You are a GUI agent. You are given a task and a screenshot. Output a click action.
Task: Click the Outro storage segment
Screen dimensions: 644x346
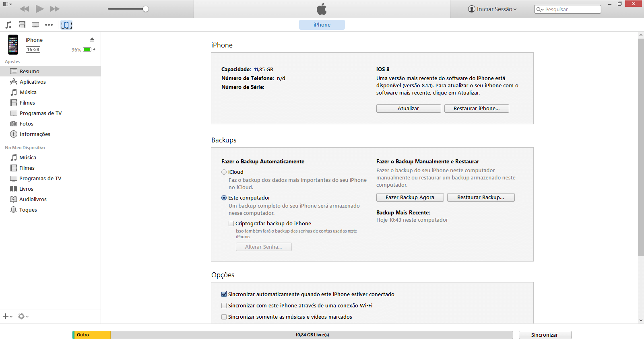pos(92,335)
